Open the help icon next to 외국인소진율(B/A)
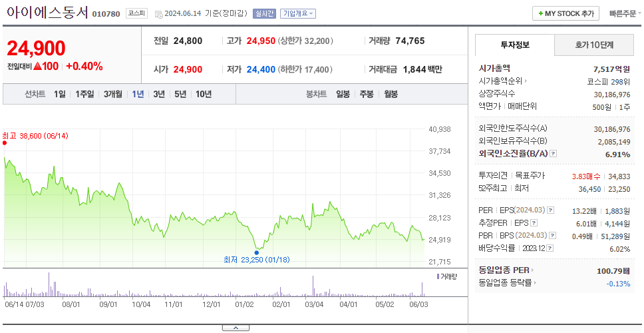 [554, 154]
